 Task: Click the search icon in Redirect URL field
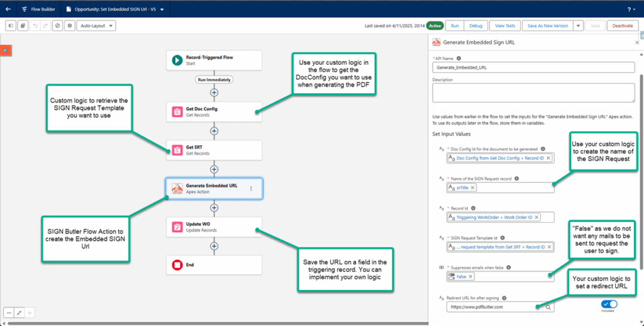tap(548, 307)
